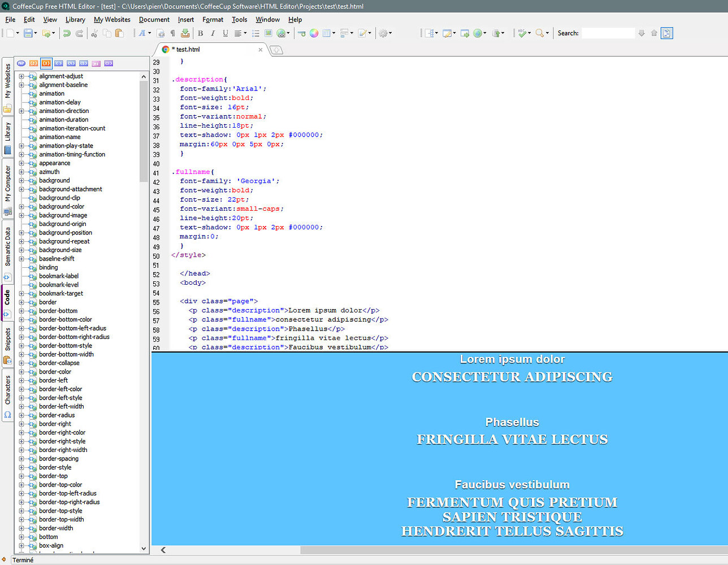Viewport: 728px width, 565px height.
Task: Open the File menu
Action: tap(10, 19)
